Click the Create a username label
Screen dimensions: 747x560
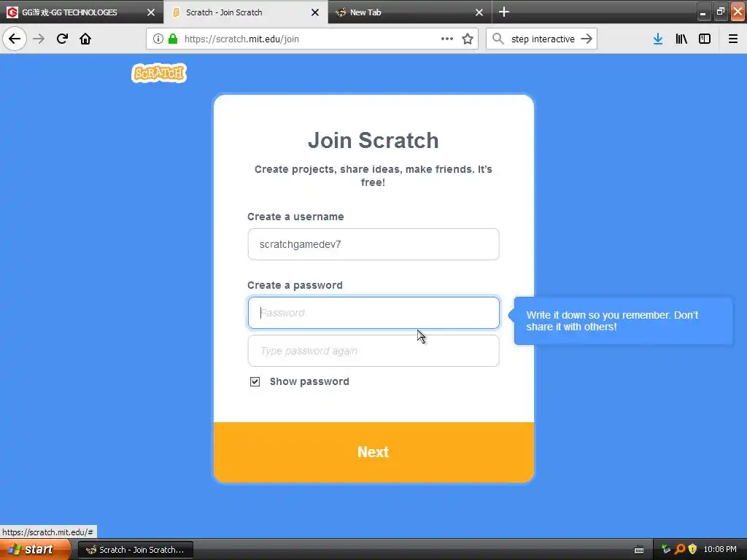[x=295, y=217]
